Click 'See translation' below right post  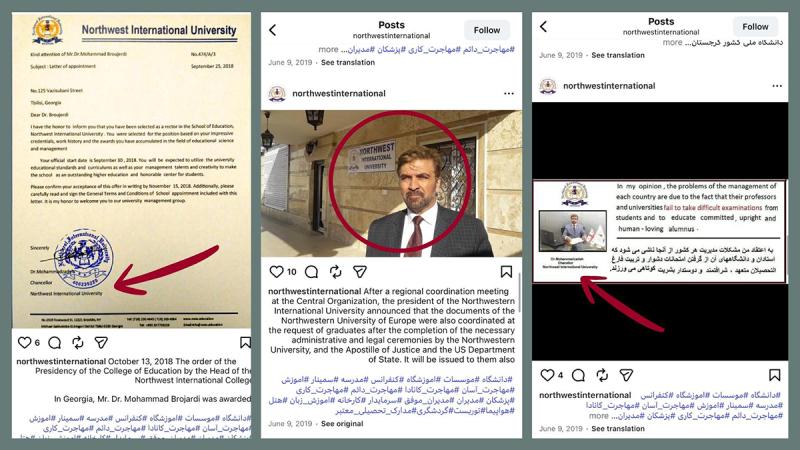(x=618, y=429)
